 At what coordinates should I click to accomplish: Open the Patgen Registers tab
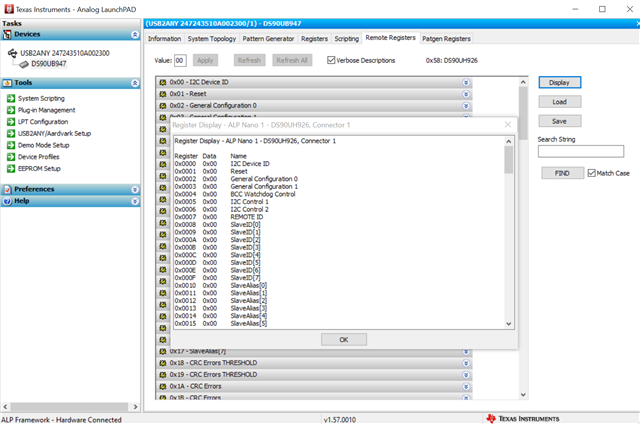coord(446,39)
